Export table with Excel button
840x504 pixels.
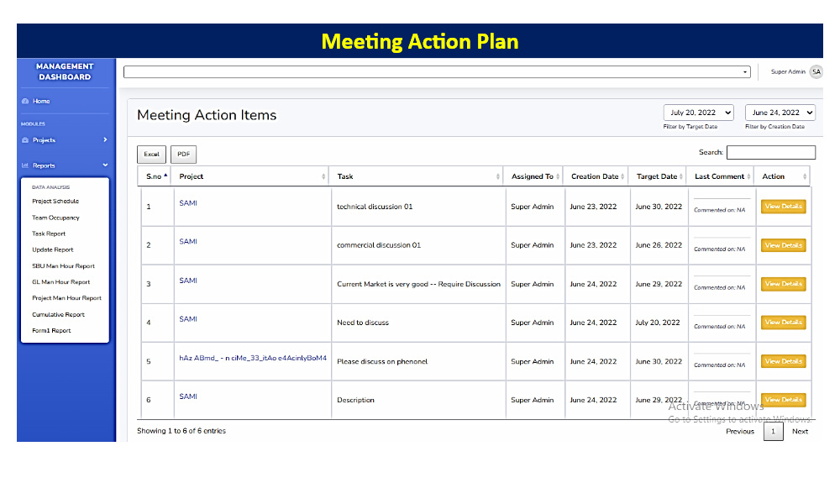coord(151,155)
